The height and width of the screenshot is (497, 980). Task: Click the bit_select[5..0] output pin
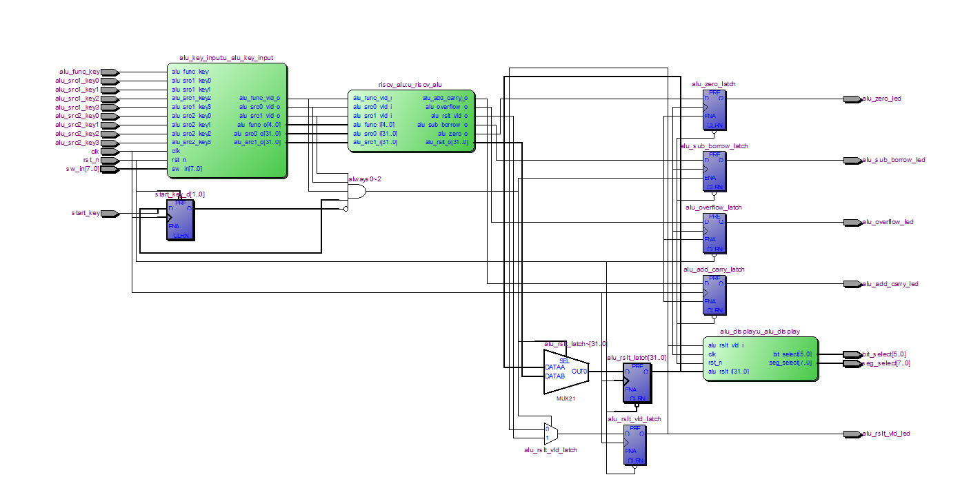point(852,354)
